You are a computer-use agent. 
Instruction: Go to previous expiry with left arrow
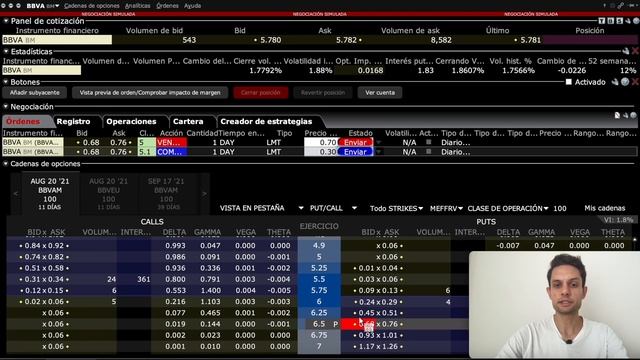click(x=16, y=193)
